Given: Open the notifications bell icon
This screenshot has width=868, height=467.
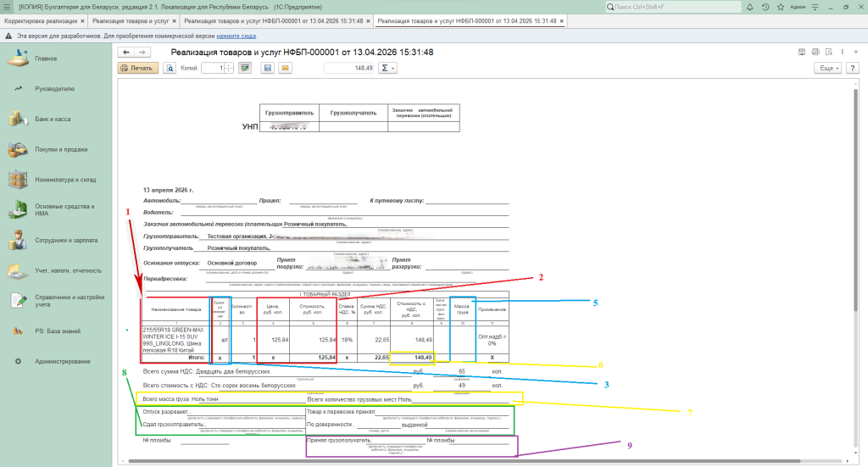Looking at the screenshot, I should click(748, 7).
